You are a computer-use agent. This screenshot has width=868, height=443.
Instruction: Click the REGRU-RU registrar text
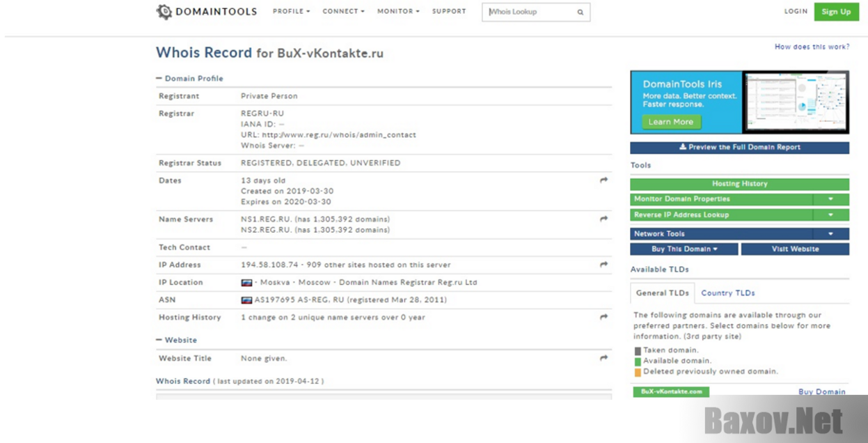(x=262, y=114)
